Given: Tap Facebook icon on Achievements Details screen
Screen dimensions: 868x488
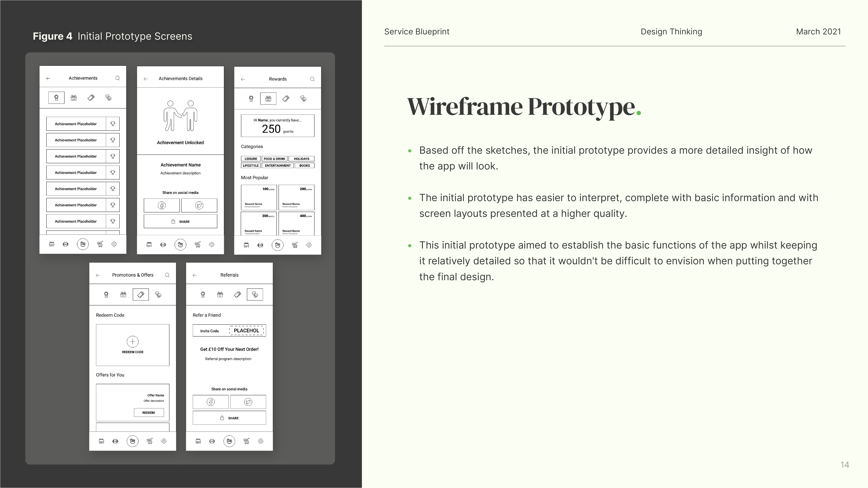Looking at the screenshot, I should 162,205.
